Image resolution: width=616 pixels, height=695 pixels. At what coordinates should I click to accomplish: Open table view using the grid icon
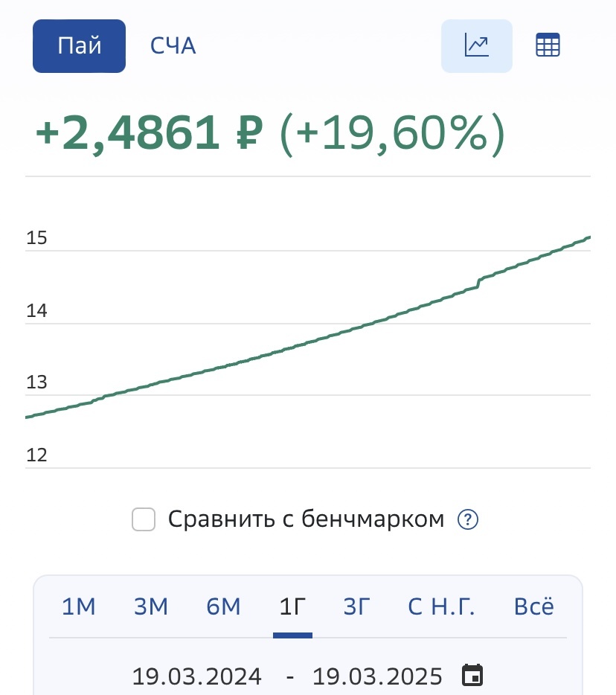[548, 45]
